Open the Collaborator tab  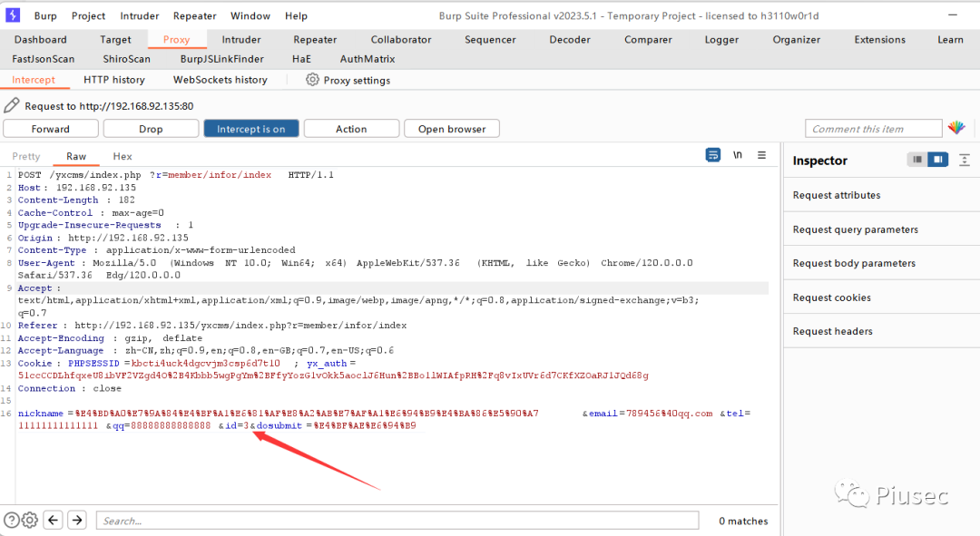pyautogui.click(x=401, y=39)
